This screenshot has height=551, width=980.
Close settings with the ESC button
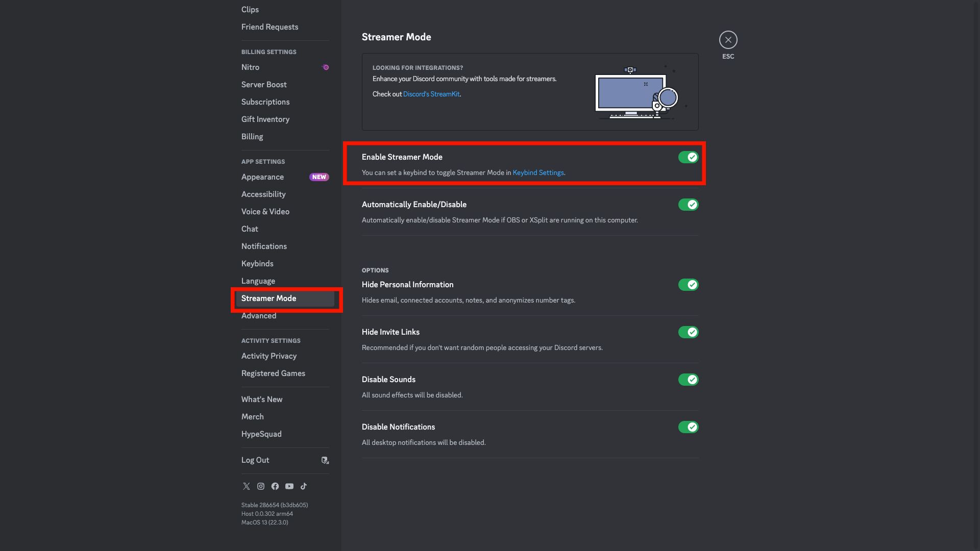tap(728, 39)
